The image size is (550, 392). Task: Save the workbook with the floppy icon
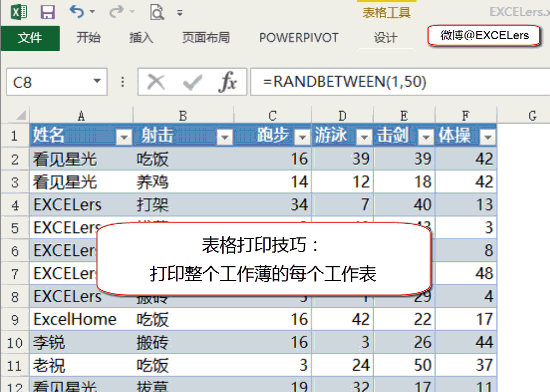(48, 12)
